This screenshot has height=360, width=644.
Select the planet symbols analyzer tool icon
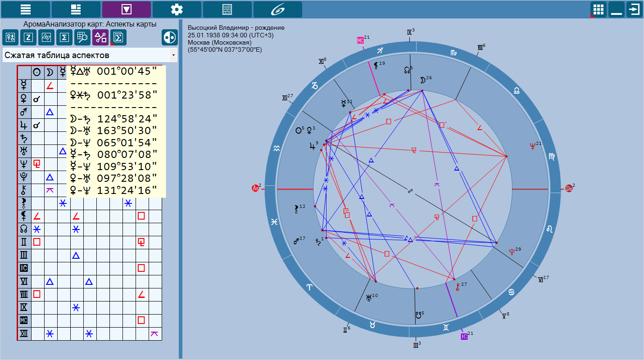(x=10, y=38)
